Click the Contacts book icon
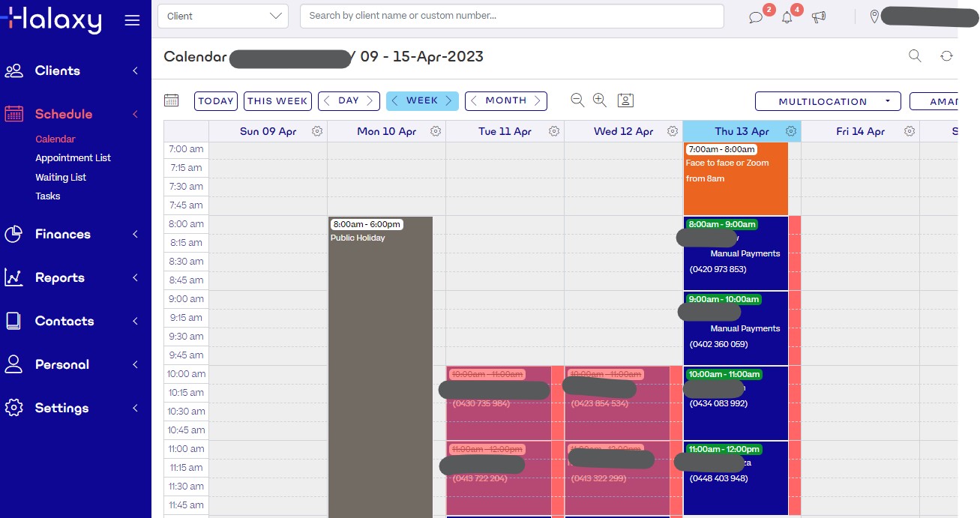980x518 pixels. [13, 321]
